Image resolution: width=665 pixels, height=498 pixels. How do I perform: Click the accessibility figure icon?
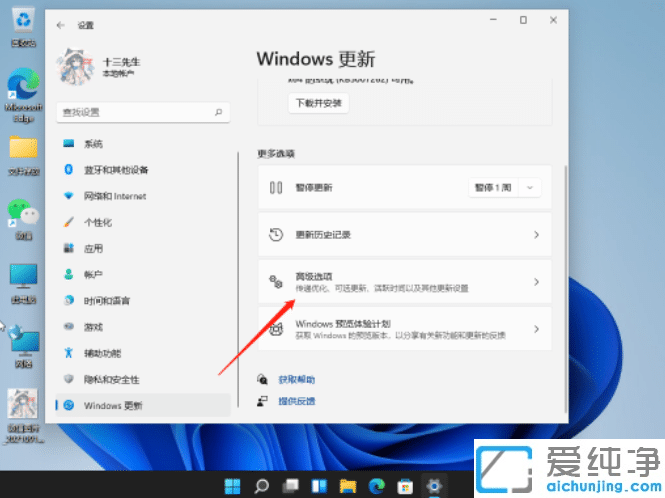(x=69, y=353)
